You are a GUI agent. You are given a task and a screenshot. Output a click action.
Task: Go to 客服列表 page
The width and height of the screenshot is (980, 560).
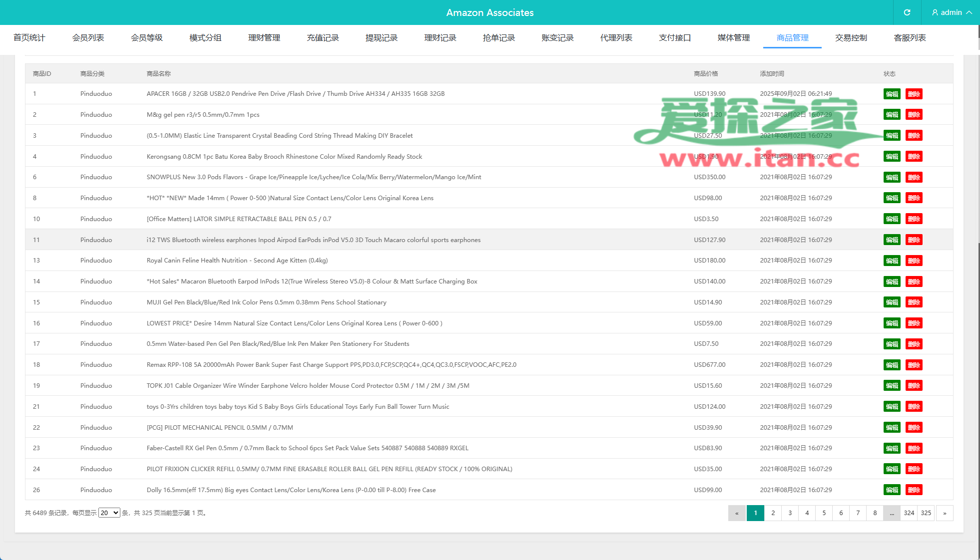pyautogui.click(x=910, y=38)
